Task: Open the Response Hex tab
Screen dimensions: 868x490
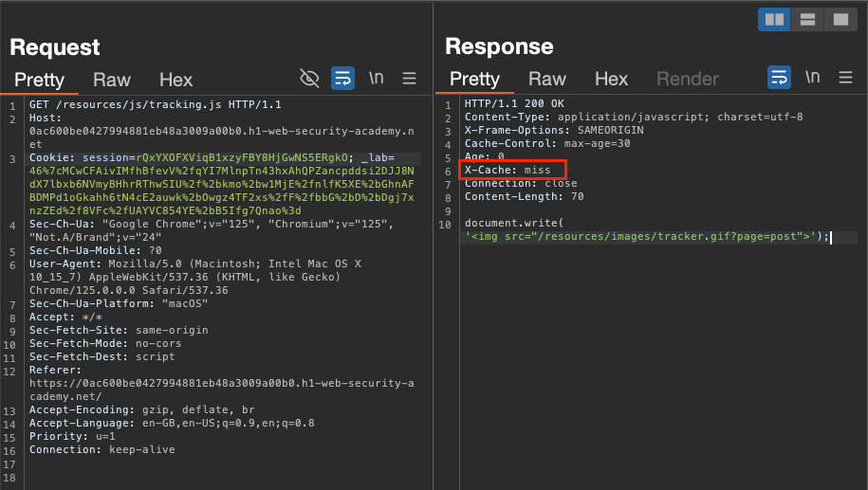Action: click(611, 79)
